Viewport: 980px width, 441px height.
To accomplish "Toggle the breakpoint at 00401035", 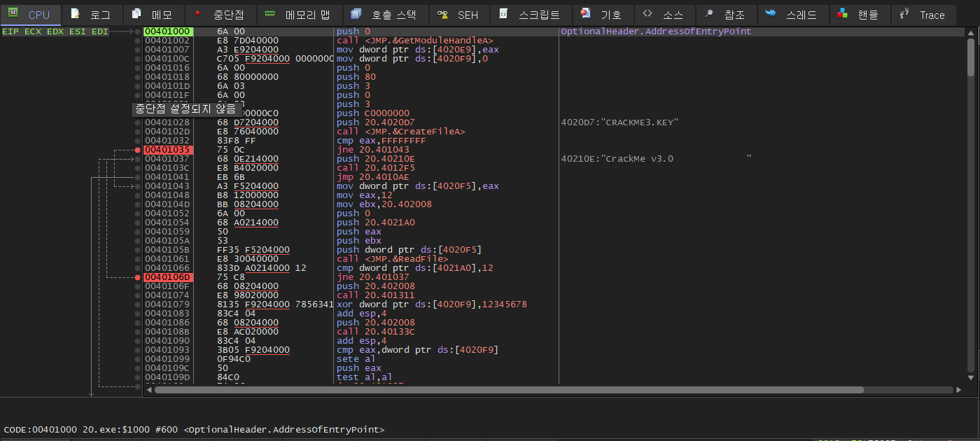I will (137, 150).
